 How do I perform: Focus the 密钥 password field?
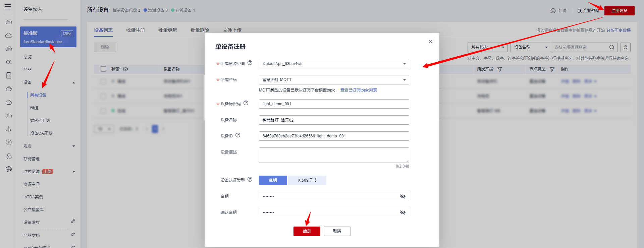[x=334, y=196]
